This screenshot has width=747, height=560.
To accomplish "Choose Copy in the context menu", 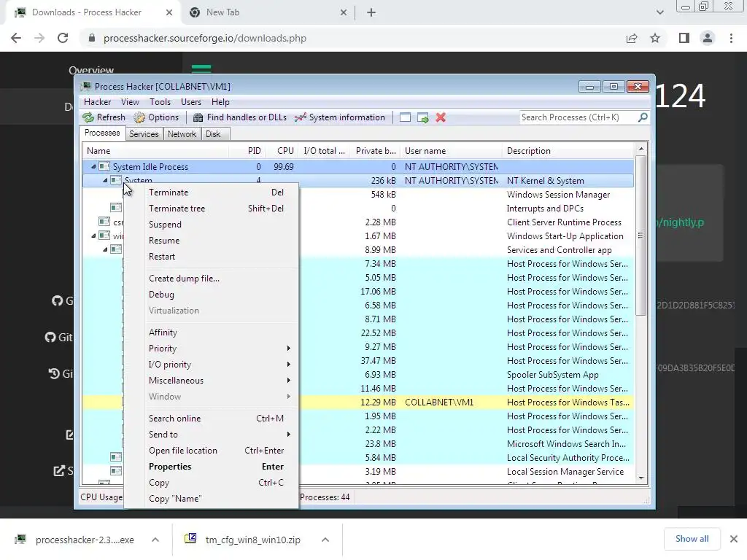I will [x=211, y=483].
